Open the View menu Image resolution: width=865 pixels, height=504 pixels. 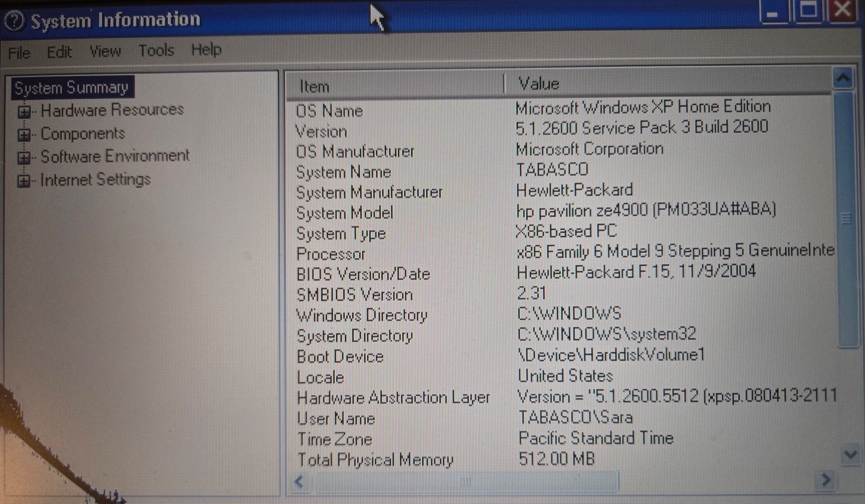click(x=105, y=51)
